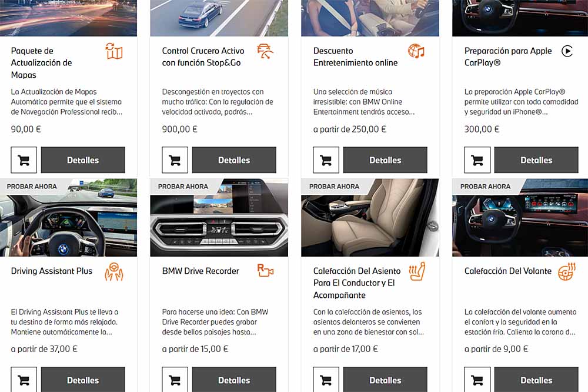Add Paquete de Actualización de Mapas to cart
Viewport: 588px width, 392px height.
pyautogui.click(x=24, y=160)
